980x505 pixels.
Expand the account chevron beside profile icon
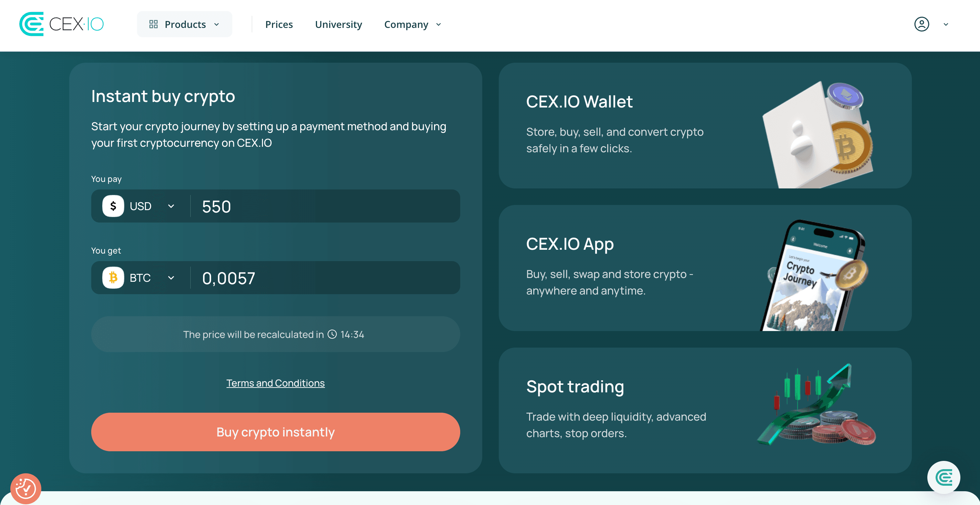coord(946,24)
